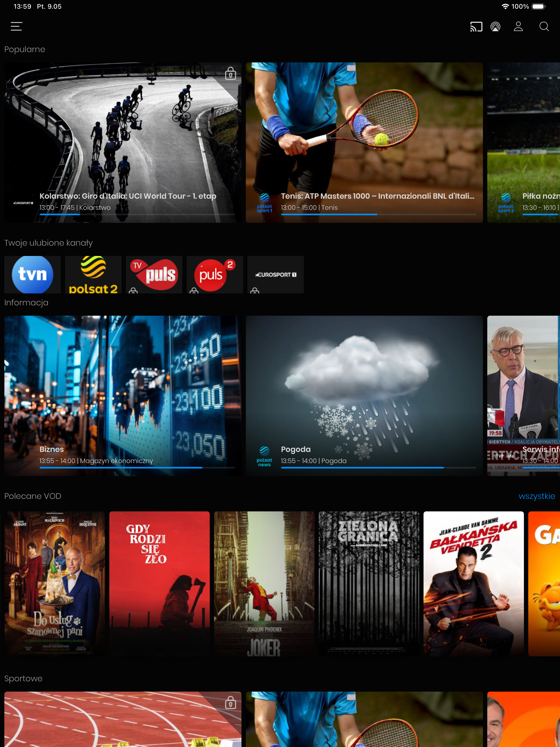Viewport: 560px width, 747px height.
Task: Click the Pogoda program progress bar
Action: (378, 468)
